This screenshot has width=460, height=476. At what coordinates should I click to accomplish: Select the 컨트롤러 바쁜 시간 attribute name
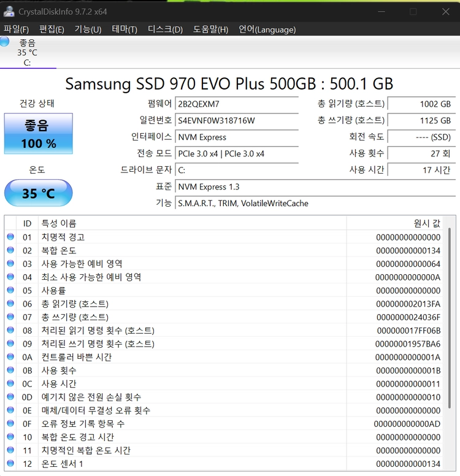[x=77, y=357]
